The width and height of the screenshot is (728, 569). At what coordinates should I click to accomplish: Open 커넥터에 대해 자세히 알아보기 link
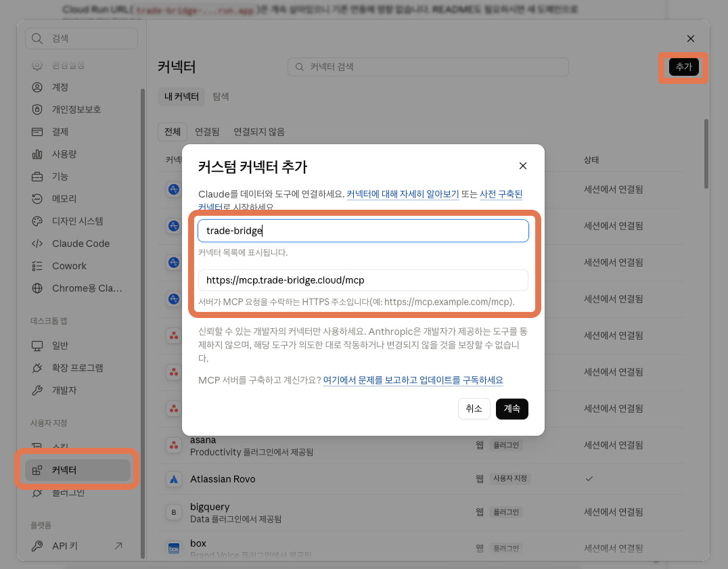(403, 194)
